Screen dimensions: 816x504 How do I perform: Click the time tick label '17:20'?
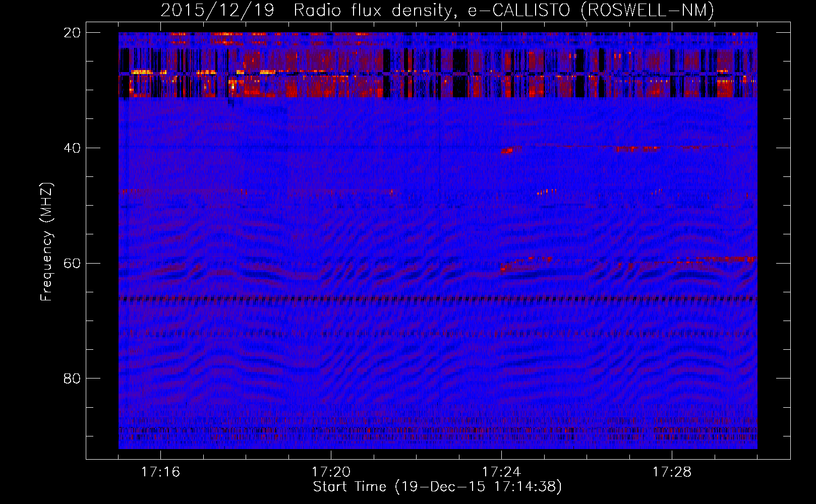coord(331,472)
